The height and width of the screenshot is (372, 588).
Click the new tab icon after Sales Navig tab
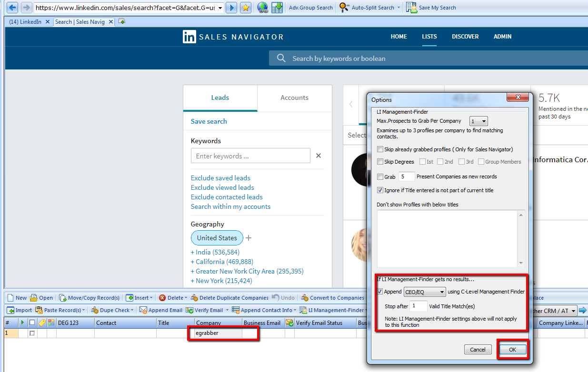point(122,21)
